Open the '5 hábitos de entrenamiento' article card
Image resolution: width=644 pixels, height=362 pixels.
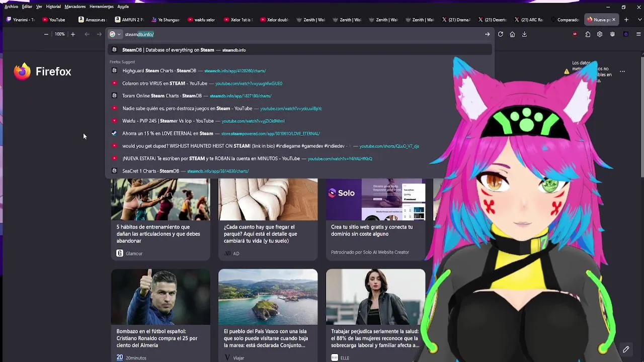pos(160,219)
